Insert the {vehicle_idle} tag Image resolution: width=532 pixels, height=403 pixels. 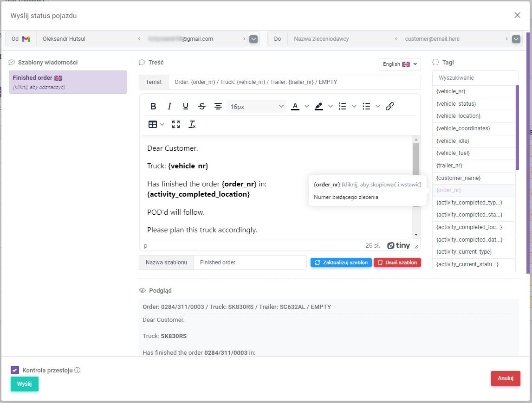[474, 141]
